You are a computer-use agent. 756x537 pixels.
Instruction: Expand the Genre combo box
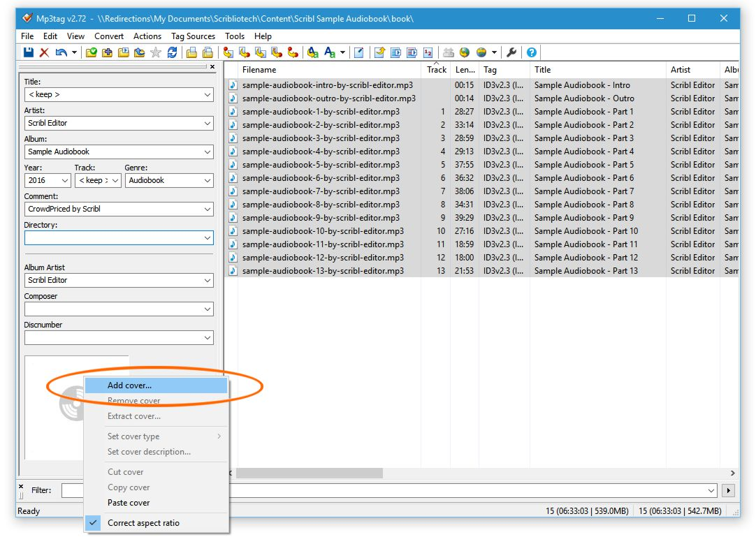point(208,180)
